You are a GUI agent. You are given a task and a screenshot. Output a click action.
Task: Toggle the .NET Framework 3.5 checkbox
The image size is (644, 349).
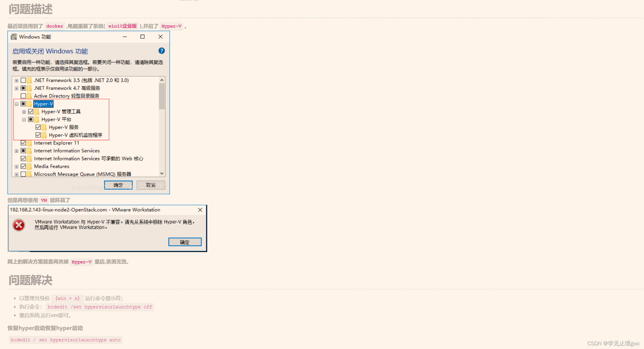click(x=23, y=80)
